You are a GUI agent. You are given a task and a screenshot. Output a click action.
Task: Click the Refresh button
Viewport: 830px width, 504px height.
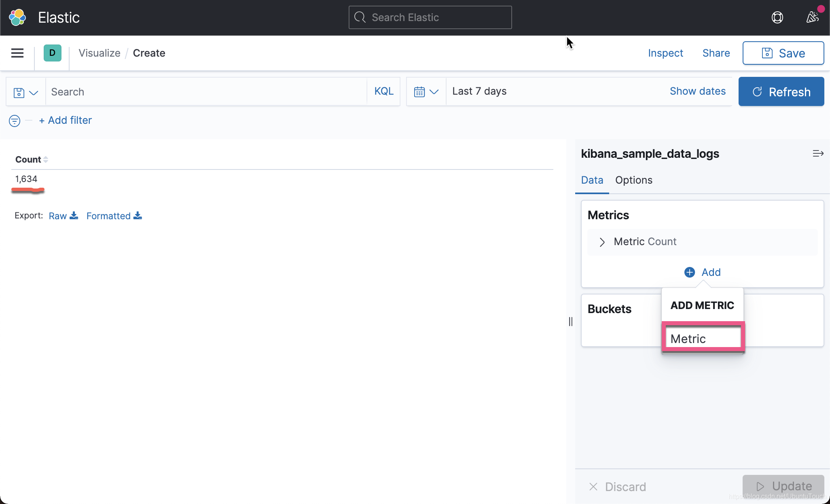781,92
